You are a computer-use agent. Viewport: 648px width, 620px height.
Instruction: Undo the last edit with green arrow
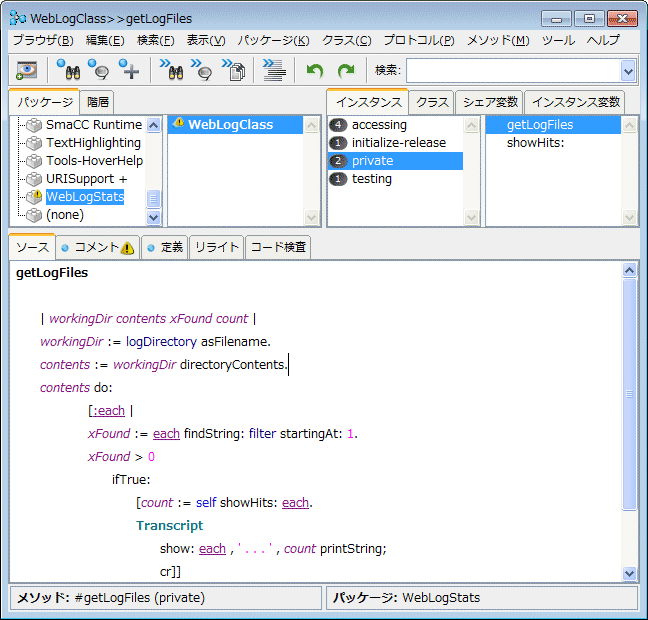[x=315, y=70]
